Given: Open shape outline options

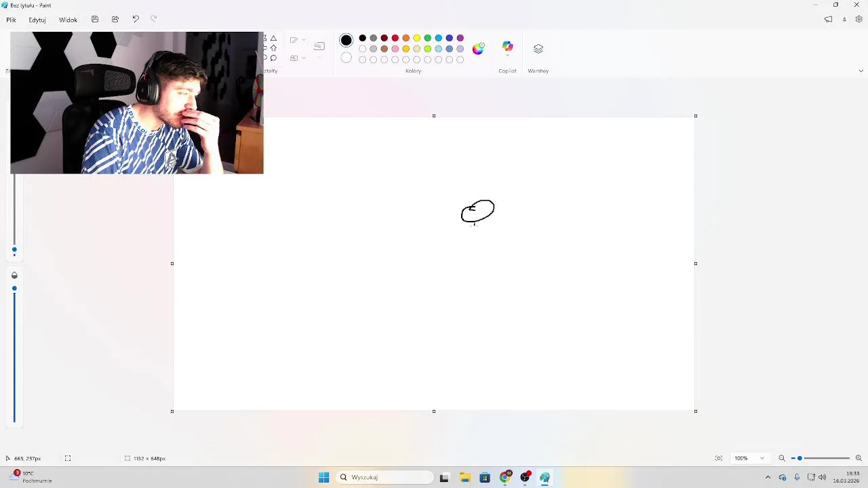Looking at the screenshot, I should [297, 40].
